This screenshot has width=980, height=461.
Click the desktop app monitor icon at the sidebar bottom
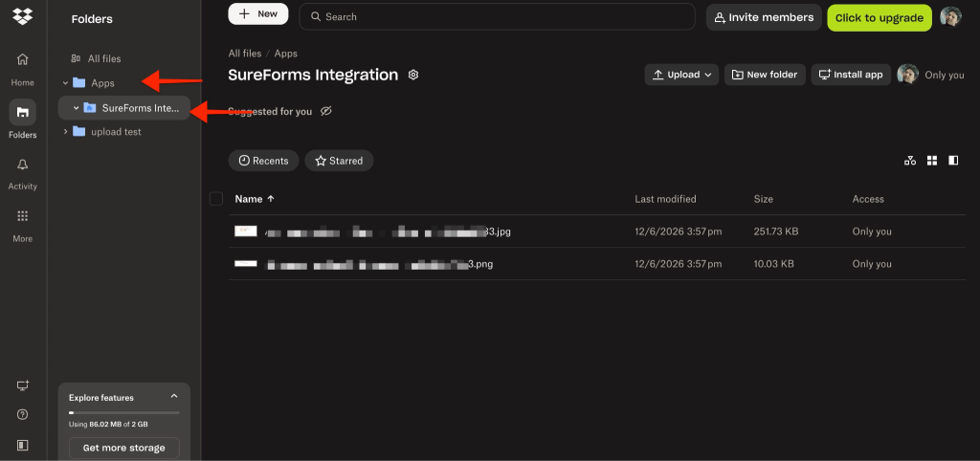pos(23,385)
